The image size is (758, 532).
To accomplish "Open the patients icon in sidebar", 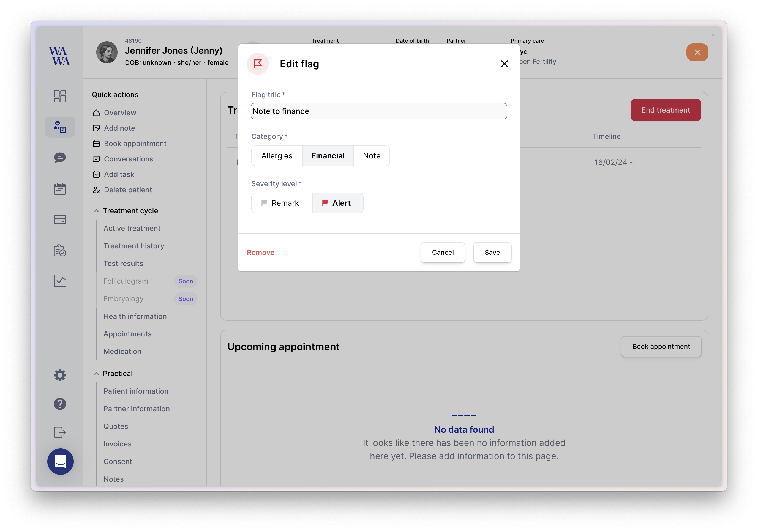I will pyautogui.click(x=60, y=127).
